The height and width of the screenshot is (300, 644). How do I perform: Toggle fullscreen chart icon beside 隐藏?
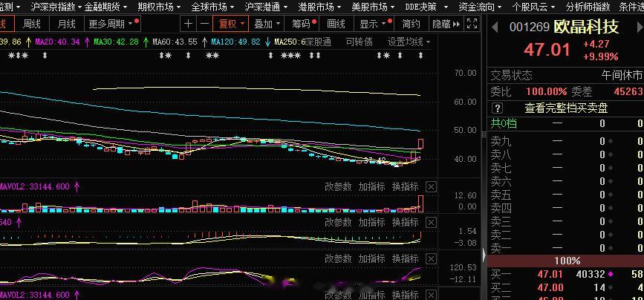click(472, 24)
